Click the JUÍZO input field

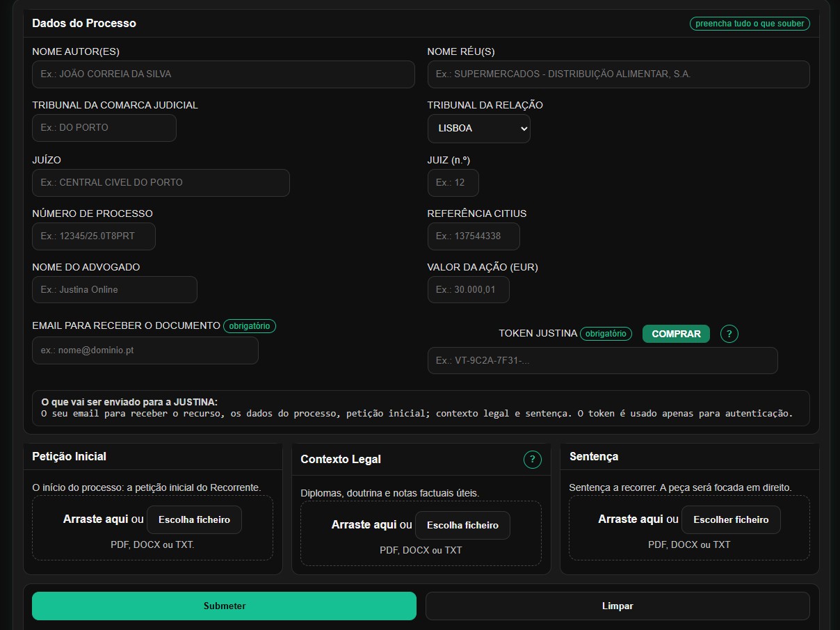click(161, 182)
